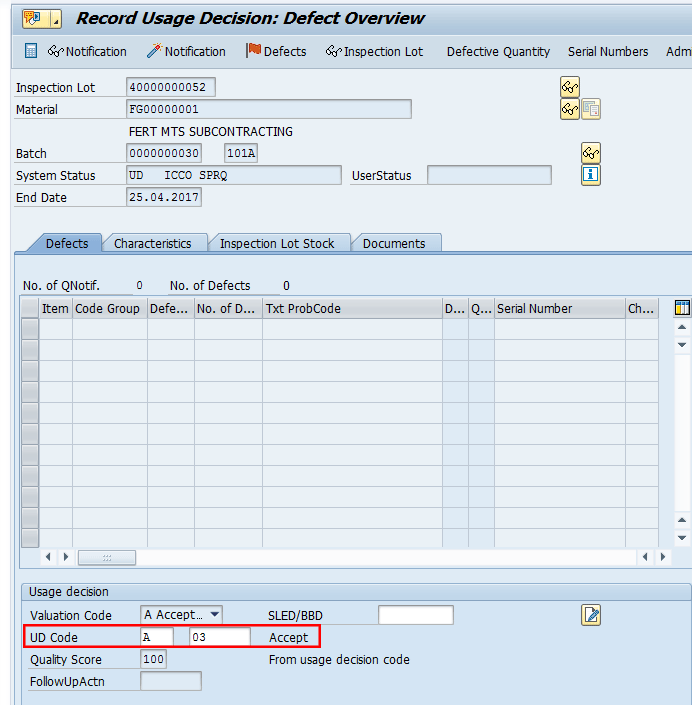Open the Inspection Lot Stock tab
This screenshot has width=692, height=705.
tap(278, 243)
